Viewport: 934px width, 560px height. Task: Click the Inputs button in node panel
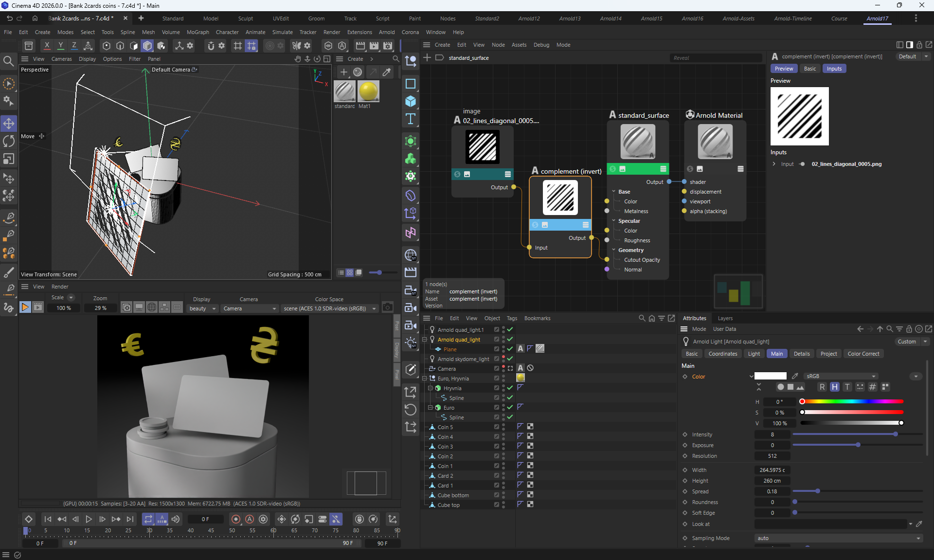coord(834,69)
